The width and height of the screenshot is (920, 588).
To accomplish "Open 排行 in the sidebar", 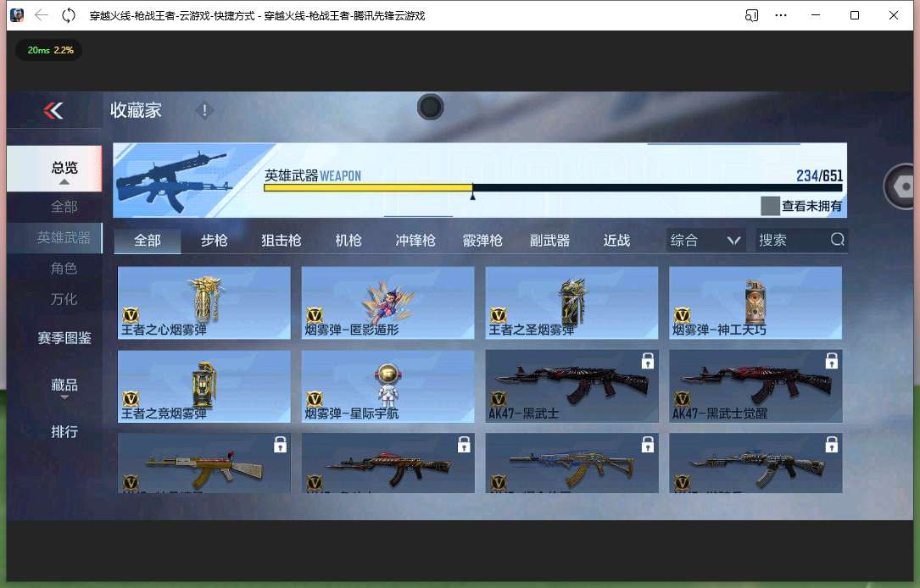I will 64,432.
